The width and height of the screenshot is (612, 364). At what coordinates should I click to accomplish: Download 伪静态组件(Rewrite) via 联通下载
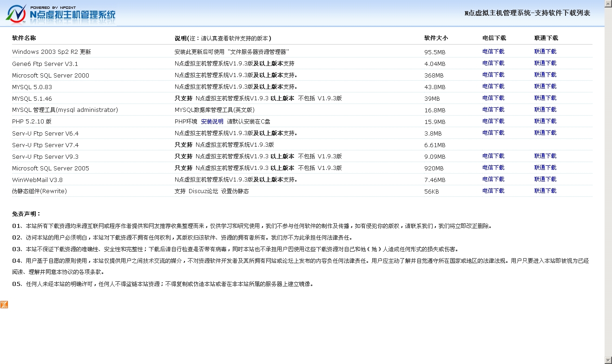pyautogui.click(x=545, y=191)
